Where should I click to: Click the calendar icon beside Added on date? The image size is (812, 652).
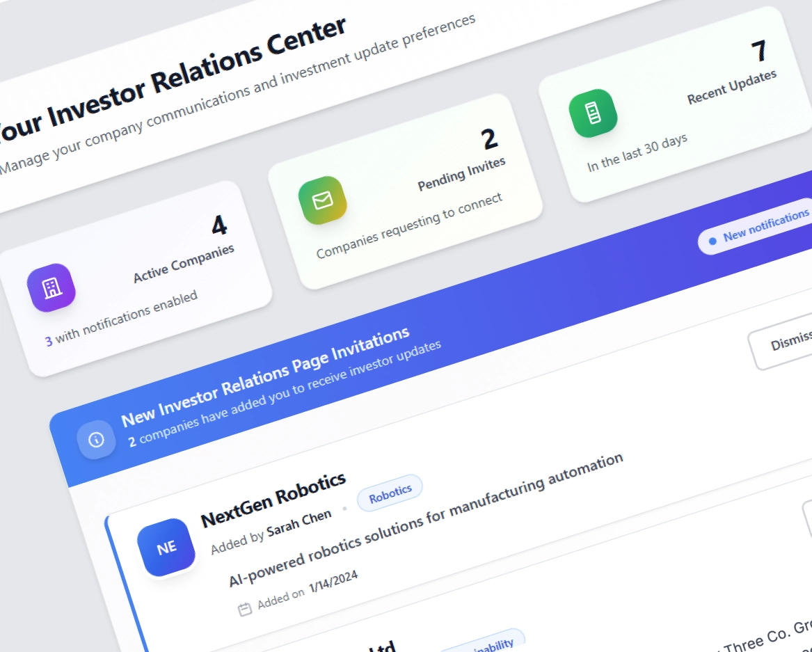click(244, 610)
